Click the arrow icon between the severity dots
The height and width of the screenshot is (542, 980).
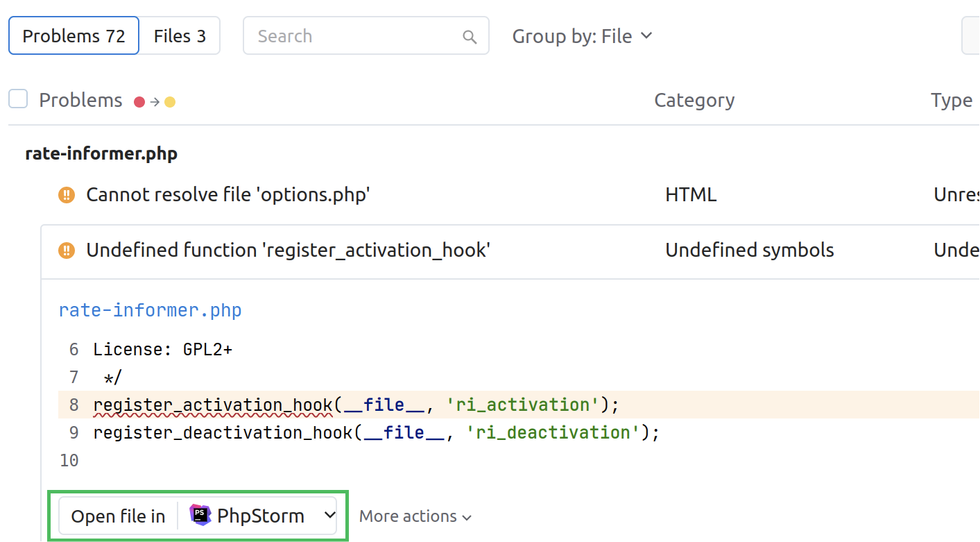pos(155,101)
